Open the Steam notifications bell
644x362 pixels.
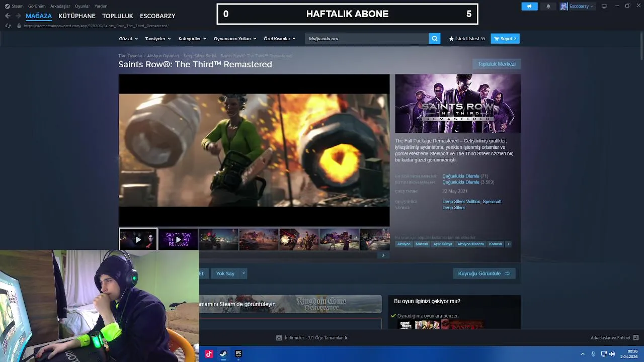pos(548,6)
